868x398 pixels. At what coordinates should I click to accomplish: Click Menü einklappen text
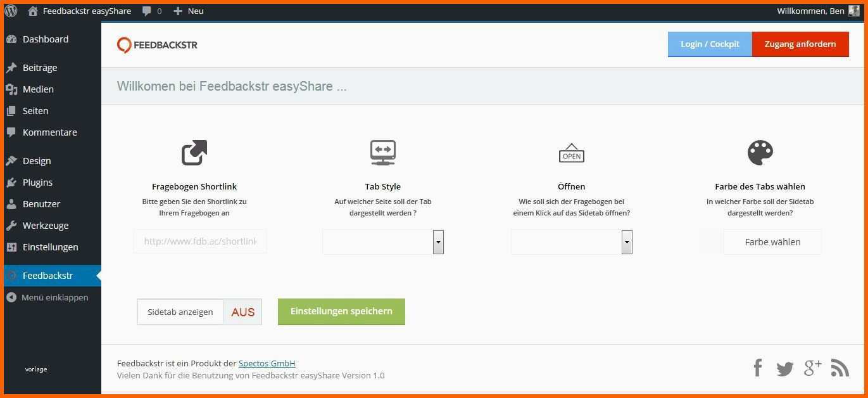pos(55,297)
